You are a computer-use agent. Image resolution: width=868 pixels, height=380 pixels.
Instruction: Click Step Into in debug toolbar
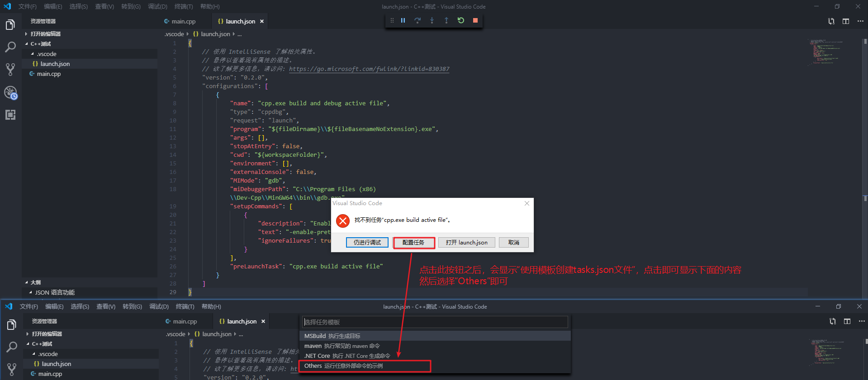coord(432,20)
